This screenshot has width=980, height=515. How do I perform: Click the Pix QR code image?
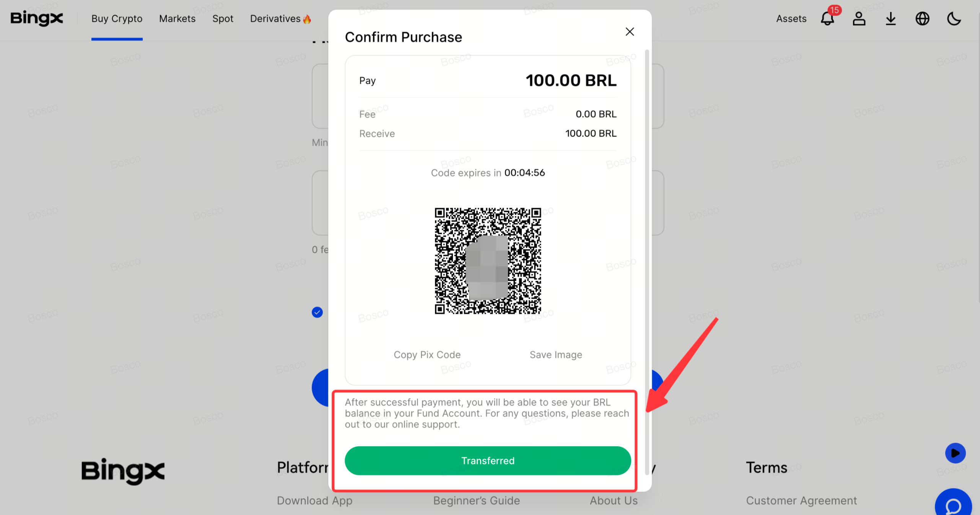488,261
